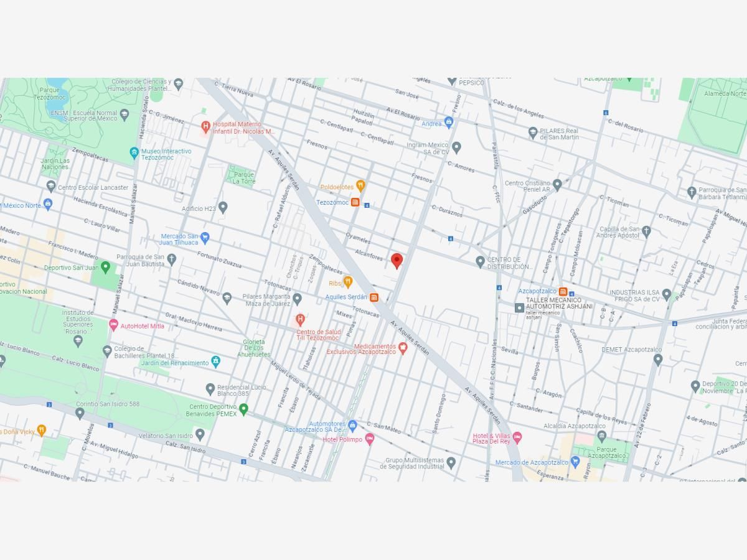Click the Deportivo San Juan green marker

pyautogui.click(x=105, y=268)
